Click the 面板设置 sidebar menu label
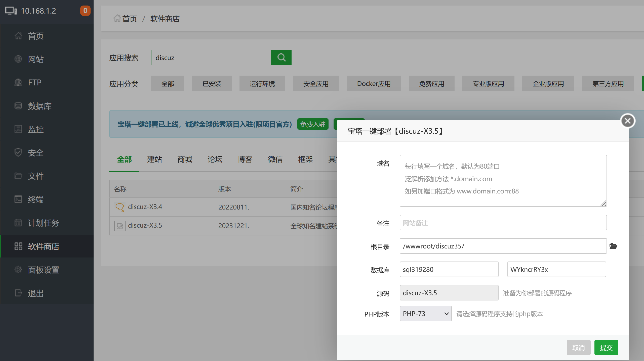644x361 pixels. tap(44, 270)
